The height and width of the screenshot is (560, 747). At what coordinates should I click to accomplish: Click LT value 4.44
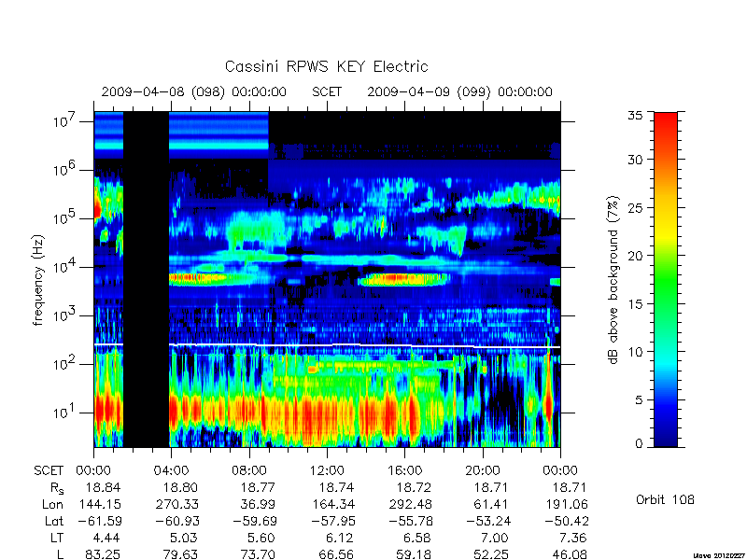106,538
